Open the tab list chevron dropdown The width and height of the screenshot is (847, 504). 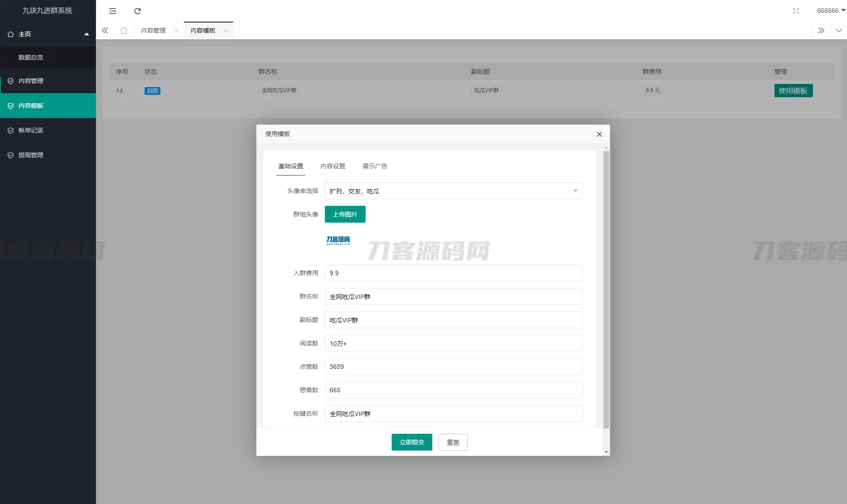pos(839,30)
